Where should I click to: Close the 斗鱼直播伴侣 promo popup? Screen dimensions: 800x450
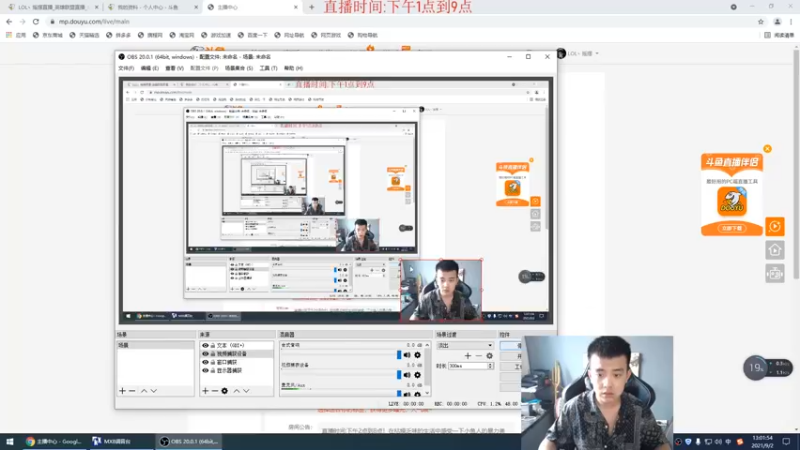(x=767, y=149)
